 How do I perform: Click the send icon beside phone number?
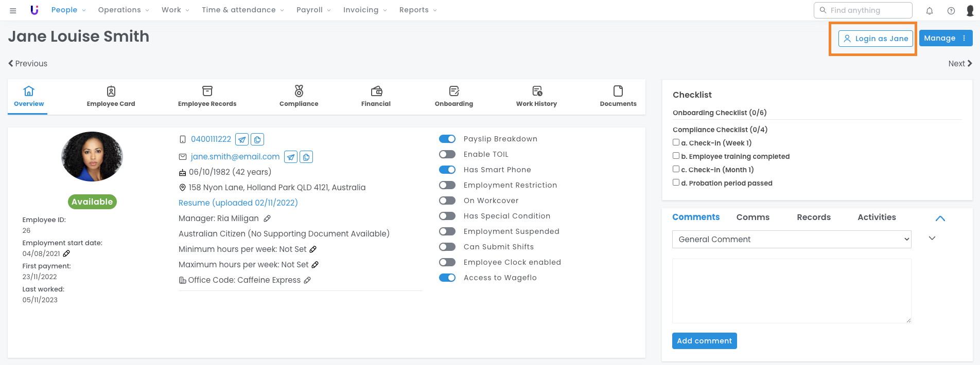pyautogui.click(x=242, y=139)
